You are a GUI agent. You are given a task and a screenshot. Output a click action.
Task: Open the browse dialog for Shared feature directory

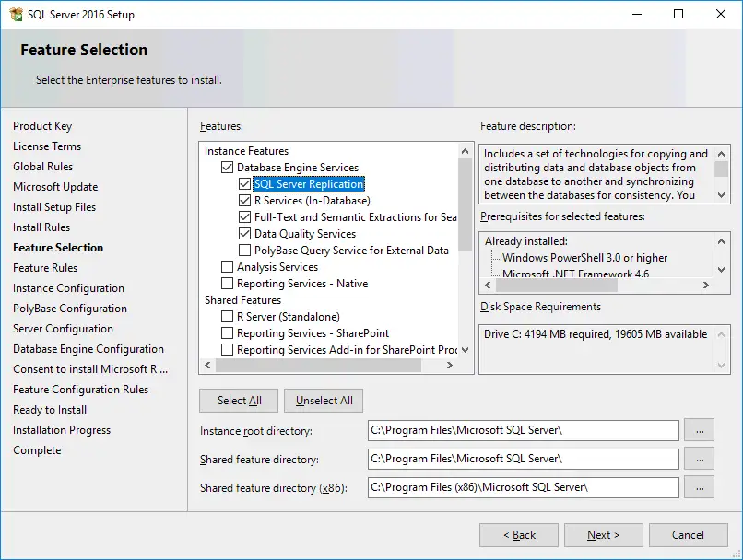click(700, 459)
